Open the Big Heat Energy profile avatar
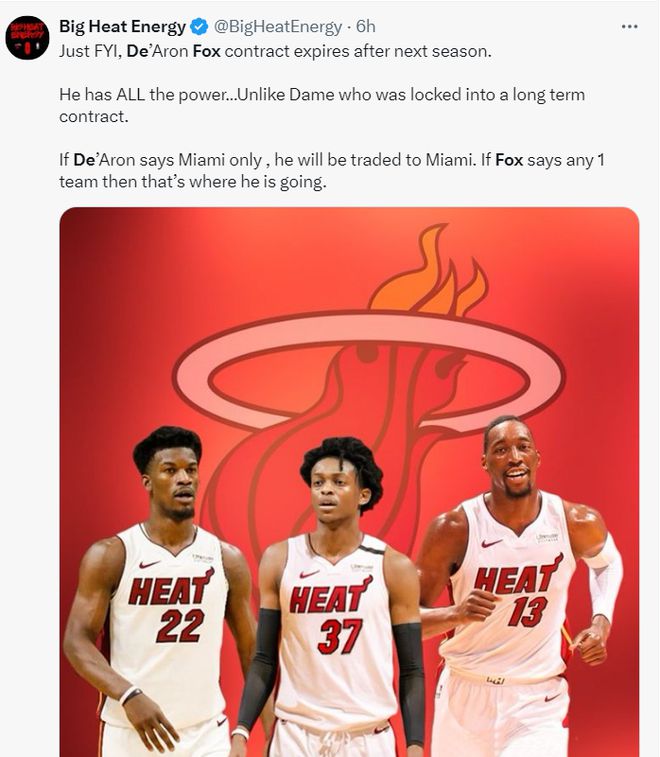Screen dimensions: 660x757 coord(27,38)
